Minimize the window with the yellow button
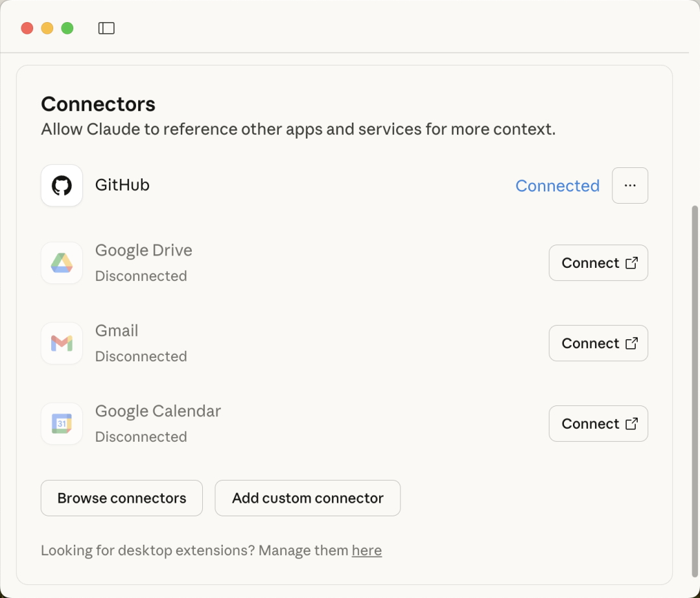 pos(47,28)
